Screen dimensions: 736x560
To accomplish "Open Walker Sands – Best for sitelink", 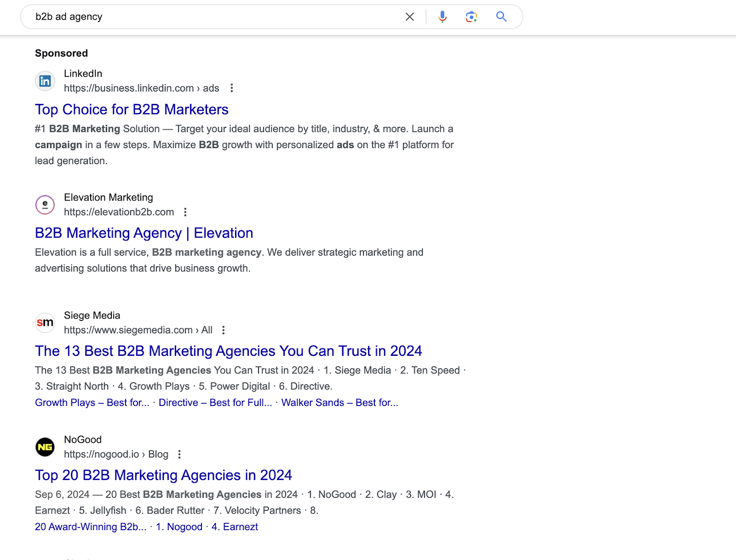I will click(339, 403).
